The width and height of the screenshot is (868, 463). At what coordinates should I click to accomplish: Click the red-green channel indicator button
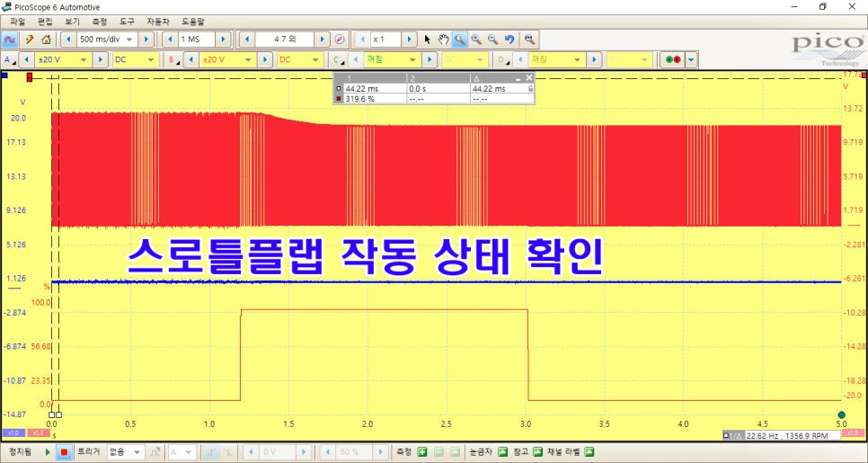673,60
